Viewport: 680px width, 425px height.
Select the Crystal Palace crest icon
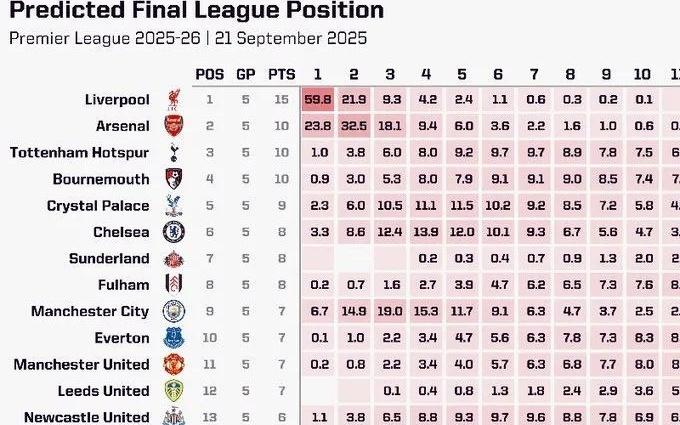174,205
